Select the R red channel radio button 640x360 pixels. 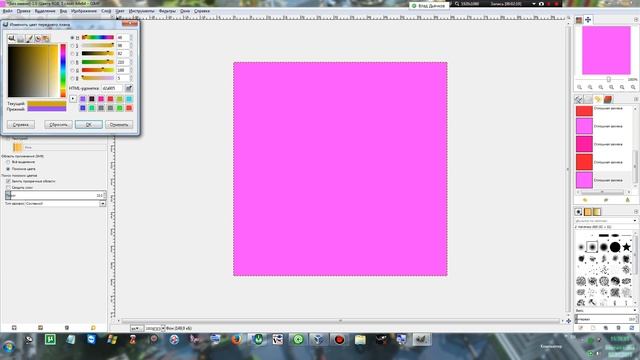click(73, 62)
